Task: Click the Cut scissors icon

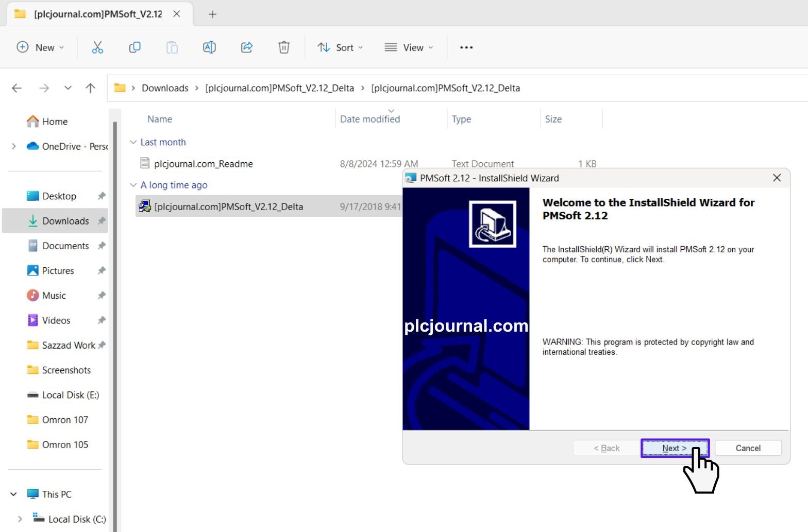Action: click(x=97, y=47)
